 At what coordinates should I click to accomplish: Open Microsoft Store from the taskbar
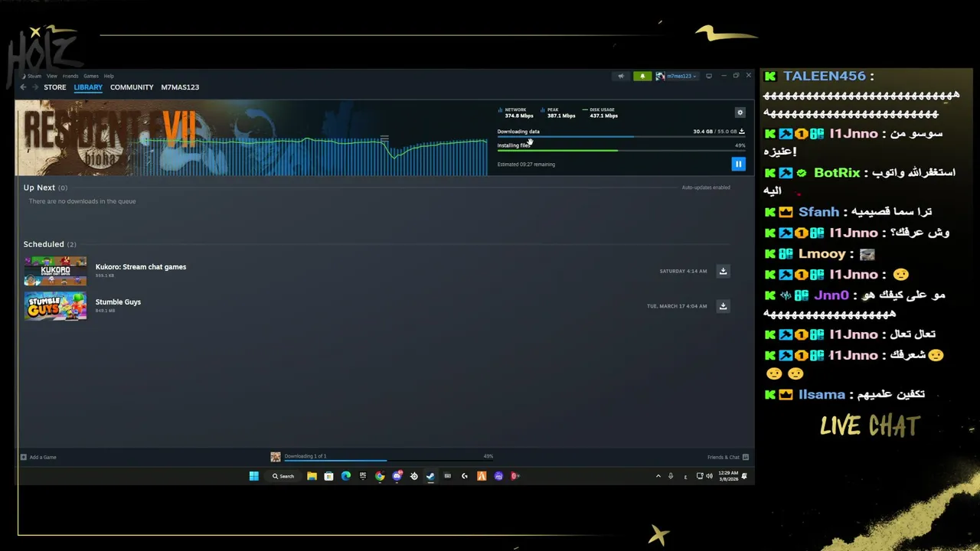pos(328,476)
